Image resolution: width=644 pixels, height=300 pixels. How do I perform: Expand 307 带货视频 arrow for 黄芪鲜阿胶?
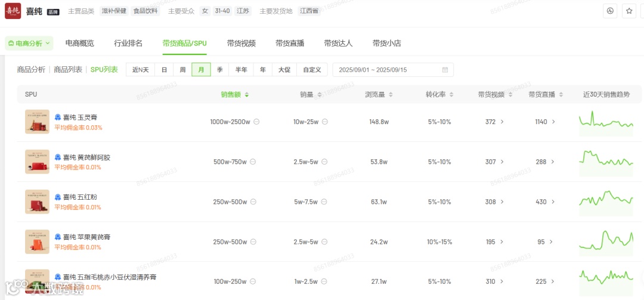coord(502,162)
